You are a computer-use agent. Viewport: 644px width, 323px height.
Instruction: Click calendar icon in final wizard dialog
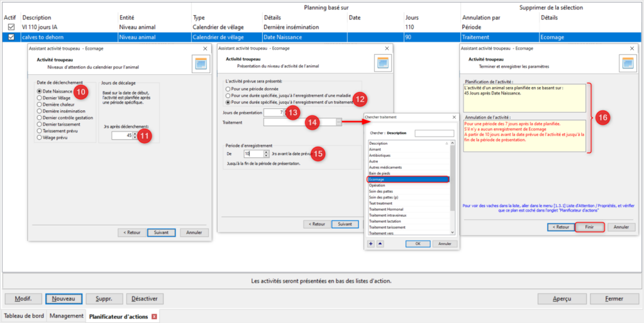(628, 64)
